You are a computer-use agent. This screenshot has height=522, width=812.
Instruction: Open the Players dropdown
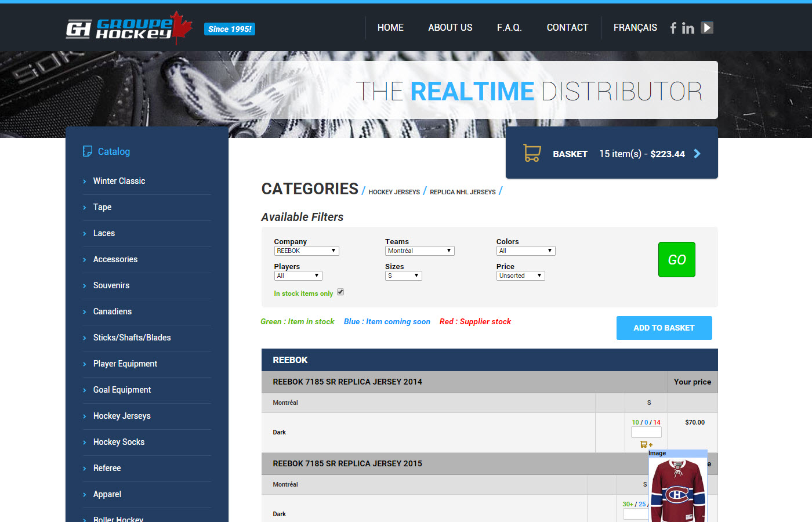click(x=298, y=275)
